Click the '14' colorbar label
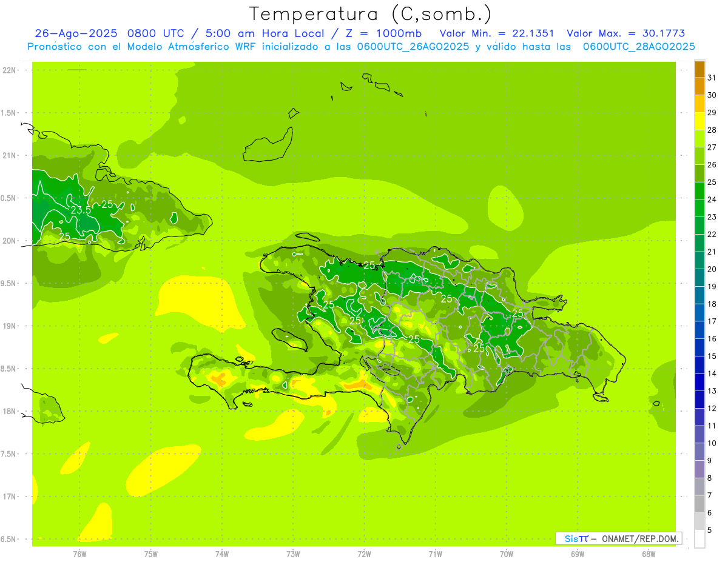This screenshot has height=562, width=728. pyautogui.click(x=712, y=373)
